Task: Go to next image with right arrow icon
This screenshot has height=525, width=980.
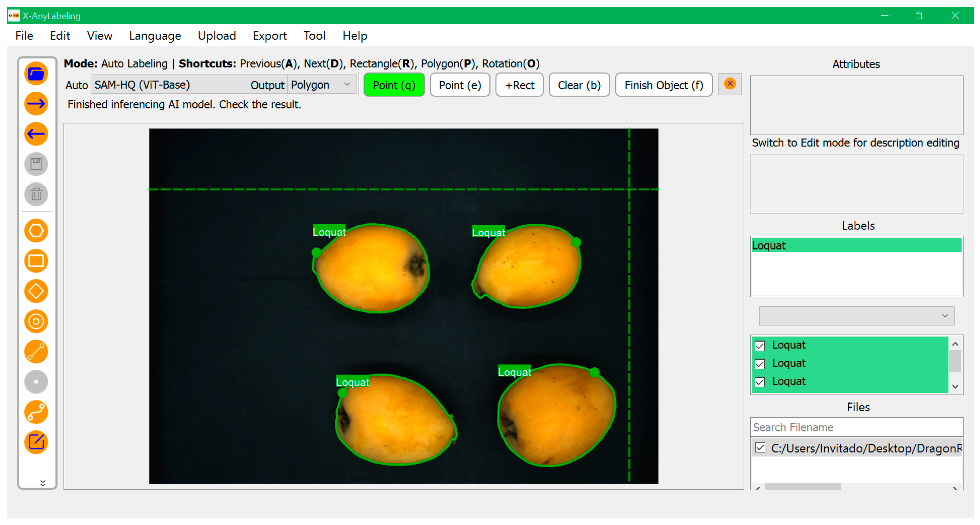Action: pyautogui.click(x=36, y=104)
